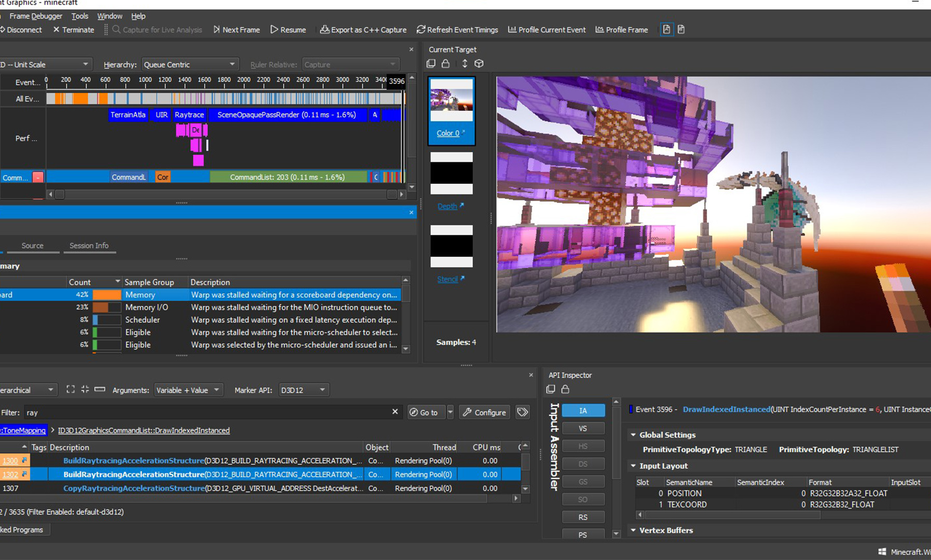Select the PS pipeline stage
The height and width of the screenshot is (560, 931).
pyautogui.click(x=583, y=535)
